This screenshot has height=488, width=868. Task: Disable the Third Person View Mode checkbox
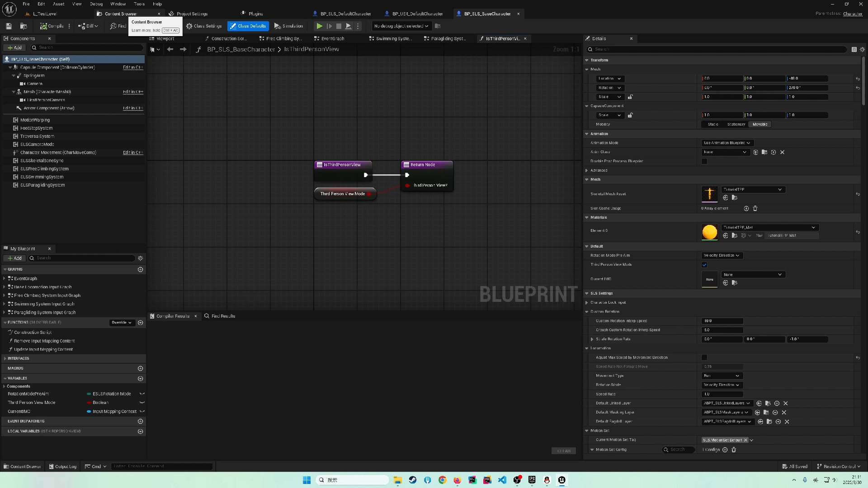tap(704, 265)
